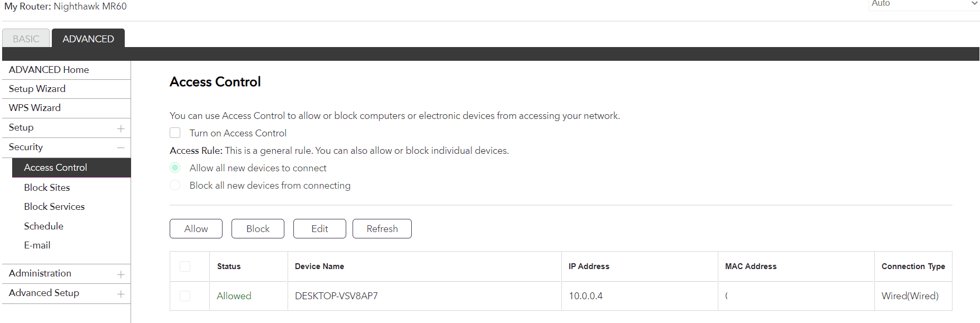Expand Advanced Setup with its plus icon

point(121,294)
